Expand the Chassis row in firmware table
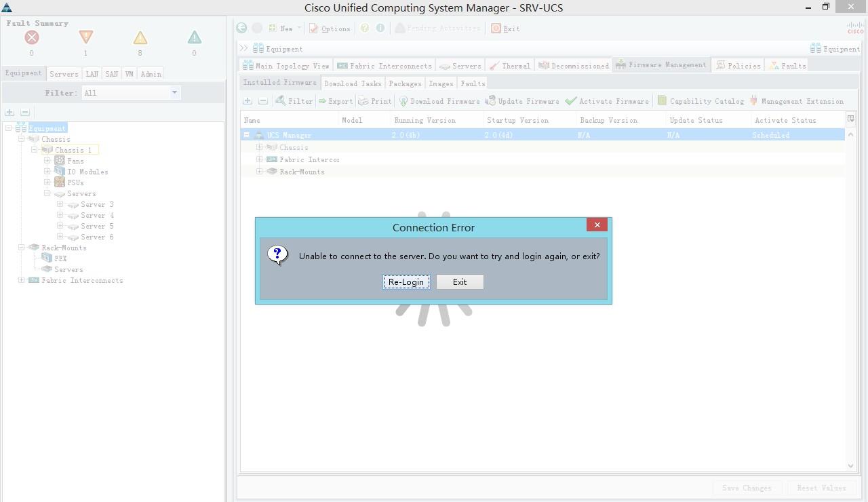This screenshot has width=868, height=502. pyautogui.click(x=259, y=147)
